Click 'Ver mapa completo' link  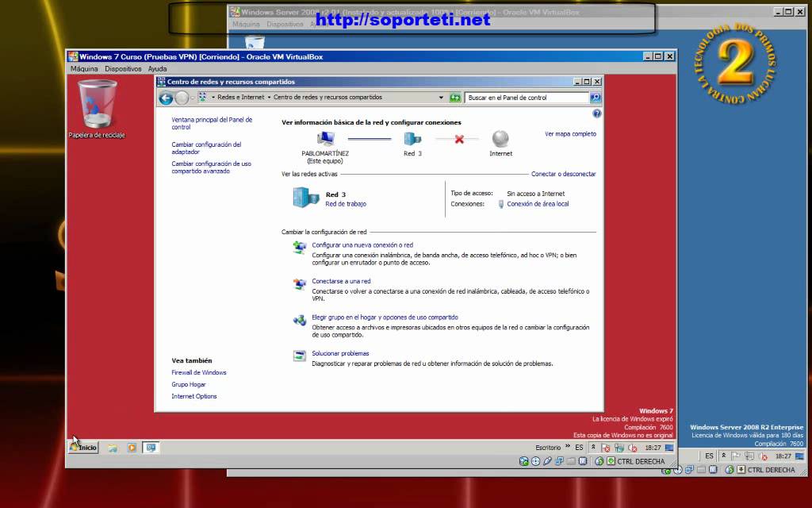(570, 133)
